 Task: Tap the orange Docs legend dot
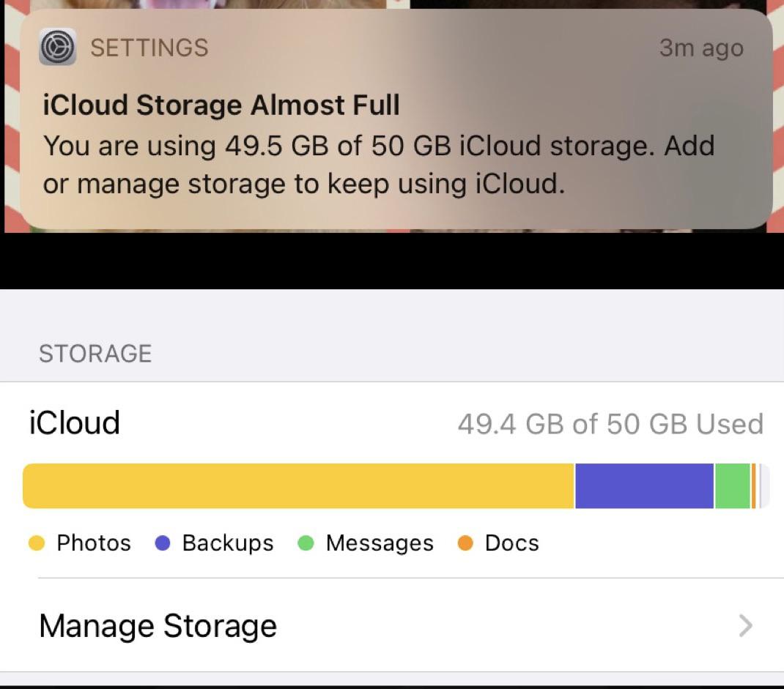coord(466,543)
